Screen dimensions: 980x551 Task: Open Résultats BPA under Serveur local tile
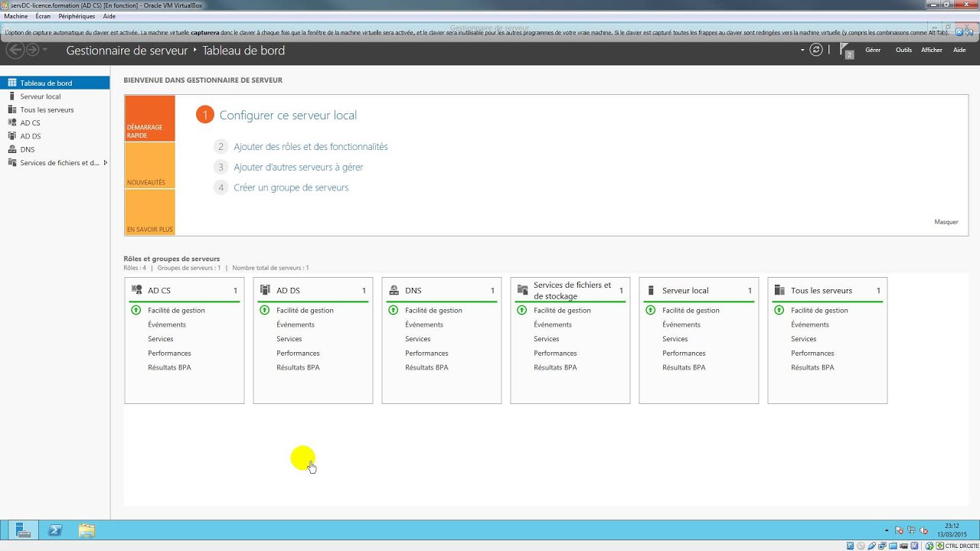pos(684,367)
